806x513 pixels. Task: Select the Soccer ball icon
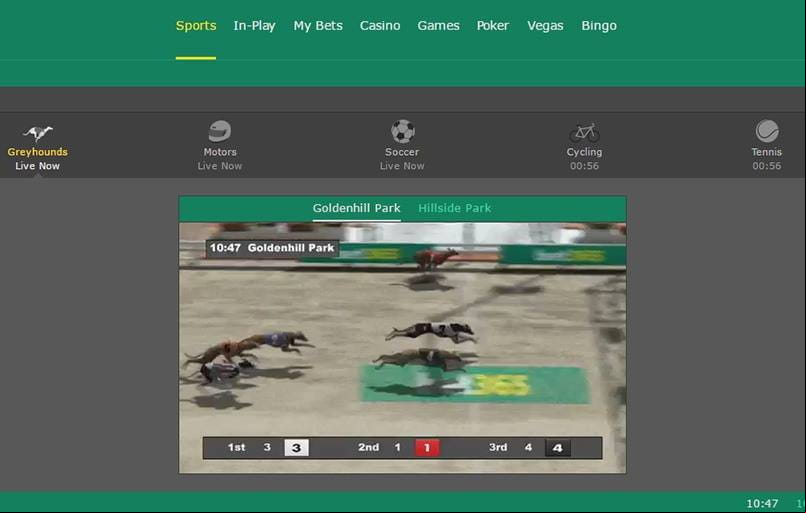pos(402,131)
